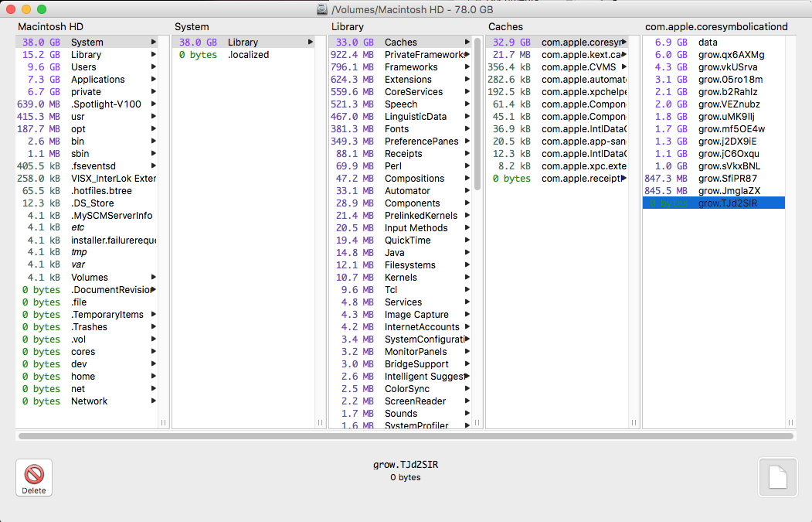Image resolution: width=812 pixels, height=522 pixels.
Task: Select grow.SfiPR87 file entry
Action: [714, 179]
